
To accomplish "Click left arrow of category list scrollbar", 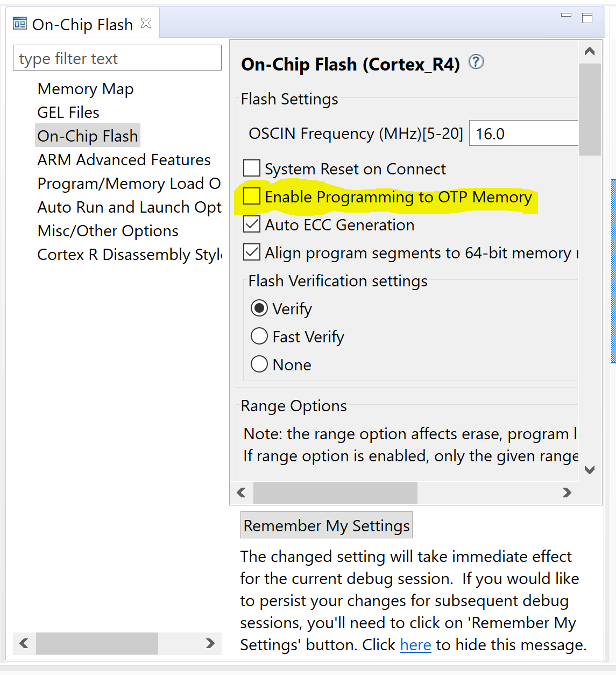I will tap(24, 643).
